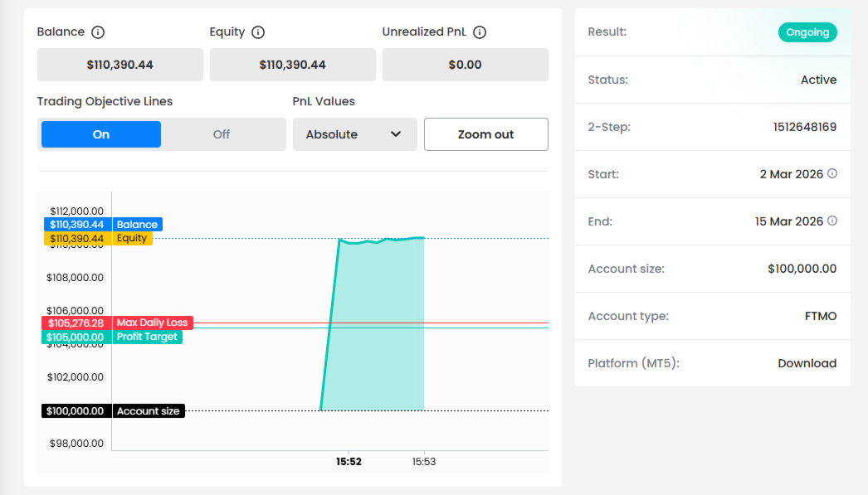The height and width of the screenshot is (495, 868).
Task: Select the 15:52 time marker on chart
Action: pyautogui.click(x=349, y=462)
